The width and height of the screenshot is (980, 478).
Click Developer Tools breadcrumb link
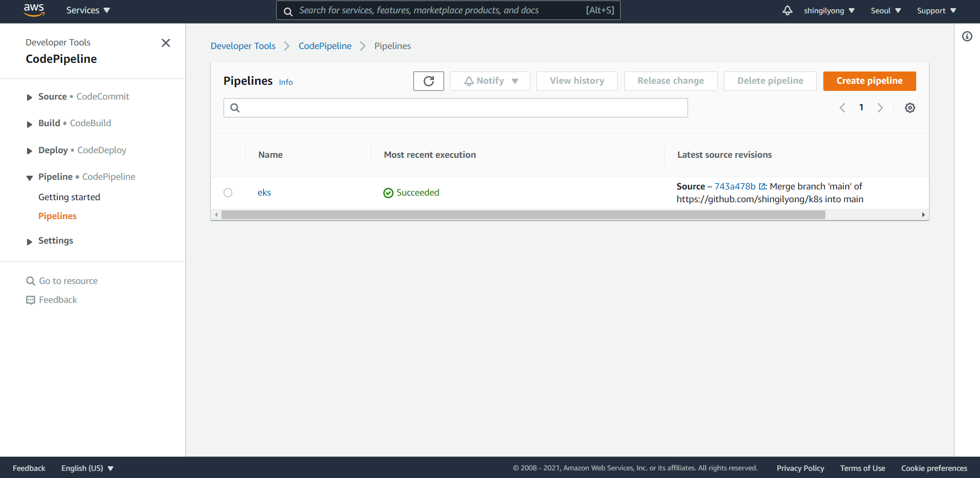[243, 46]
